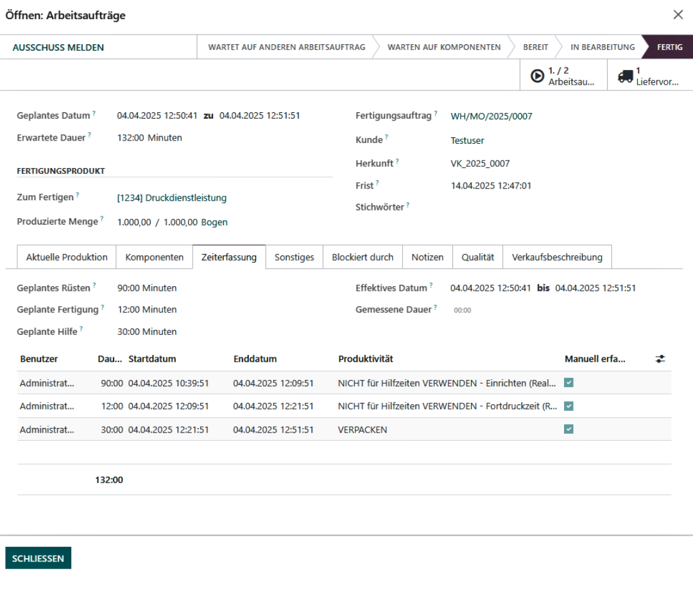The width and height of the screenshot is (693, 616).
Task: Switch to the Komponenten tab
Action: tap(154, 257)
